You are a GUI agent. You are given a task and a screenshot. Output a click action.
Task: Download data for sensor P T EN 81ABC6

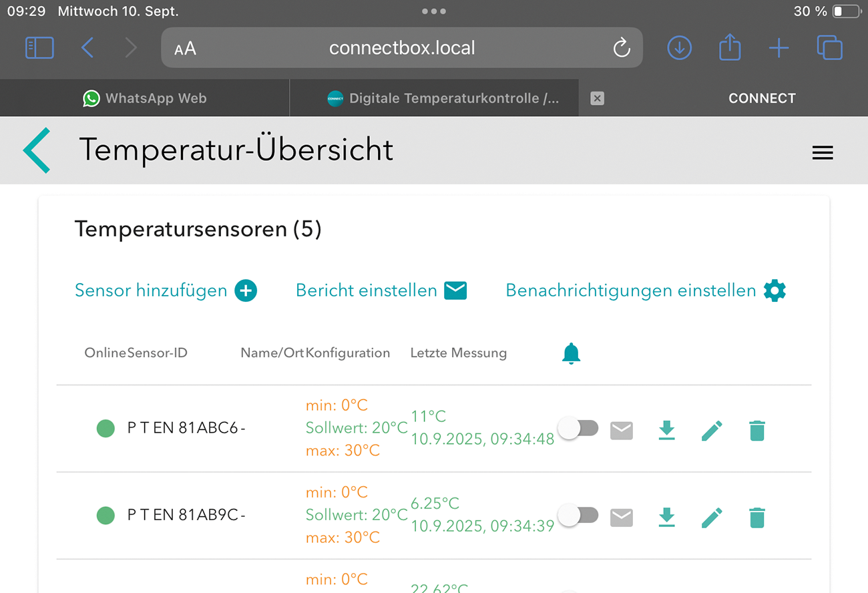point(666,431)
